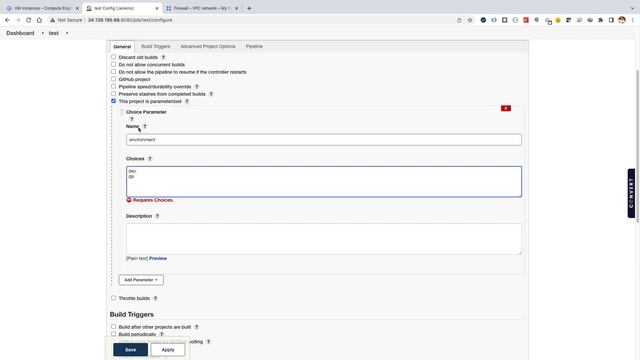
Task: Open the tab search chevron
Action: click(633, 8)
